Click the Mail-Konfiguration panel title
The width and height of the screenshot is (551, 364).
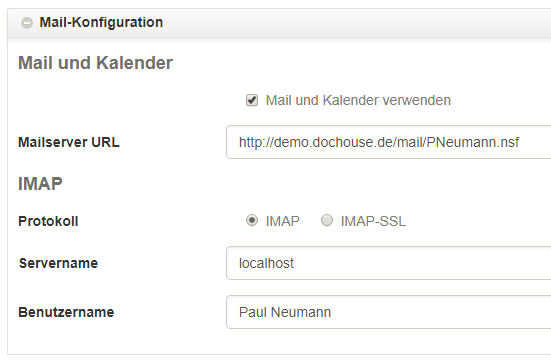coord(101,22)
